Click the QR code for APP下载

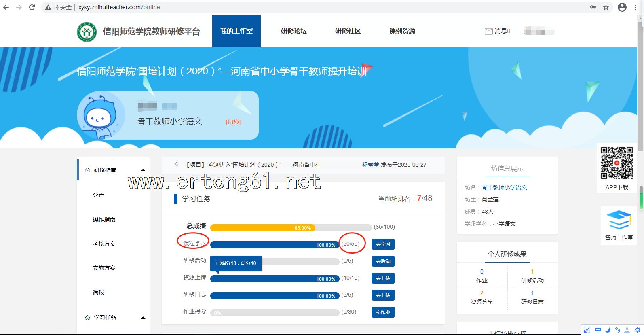click(617, 163)
